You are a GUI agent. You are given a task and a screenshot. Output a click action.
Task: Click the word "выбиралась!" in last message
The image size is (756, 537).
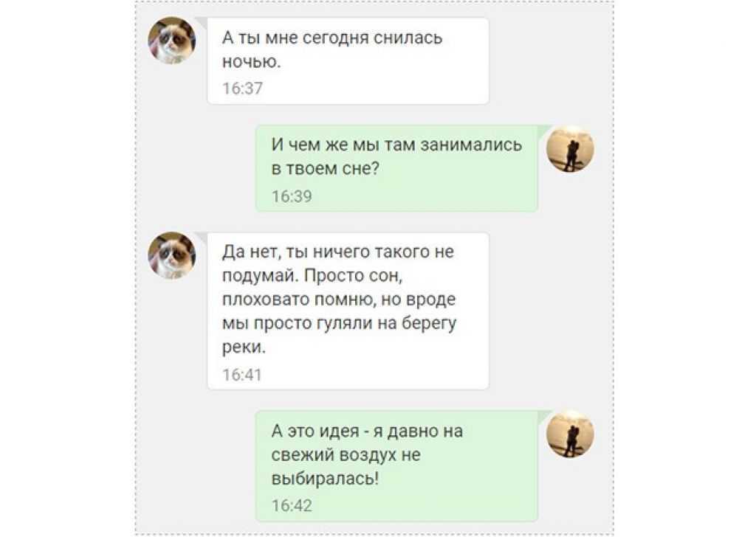click(x=325, y=479)
